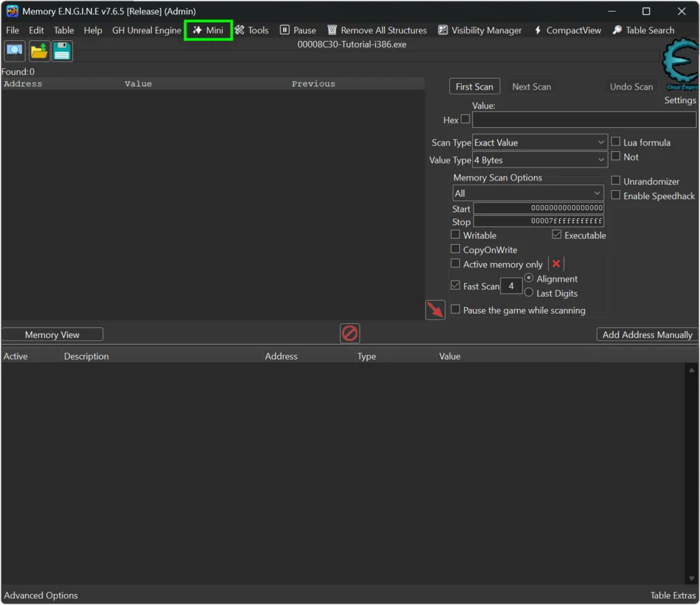
Task: Click the red X beside Active memory only
Action: 556,264
